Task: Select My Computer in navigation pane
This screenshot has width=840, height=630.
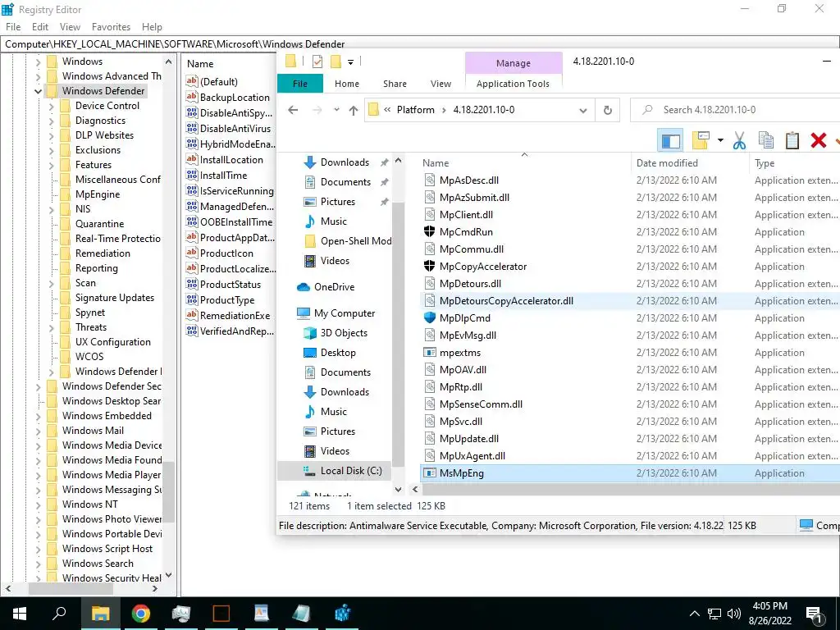Action: [x=344, y=313]
